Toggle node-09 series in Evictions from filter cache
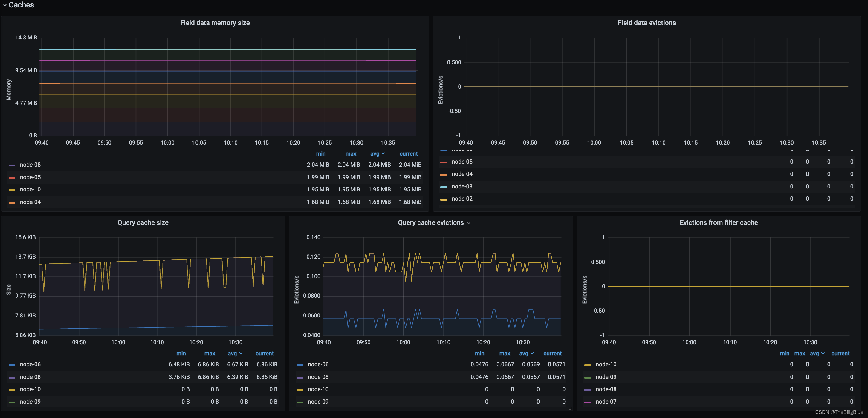This screenshot has width=868, height=418. pyautogui.click(x=606, y=377)
